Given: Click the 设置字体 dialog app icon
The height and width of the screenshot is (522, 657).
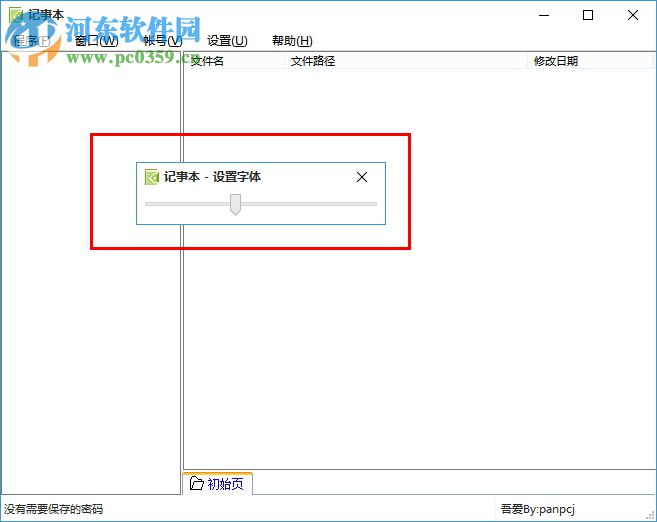Looking at the screenshot, I should click(x=151, y=177).
